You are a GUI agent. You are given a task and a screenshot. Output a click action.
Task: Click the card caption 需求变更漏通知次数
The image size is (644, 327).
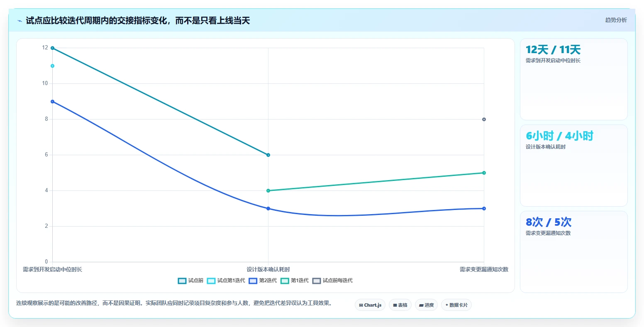coord(548,233)
